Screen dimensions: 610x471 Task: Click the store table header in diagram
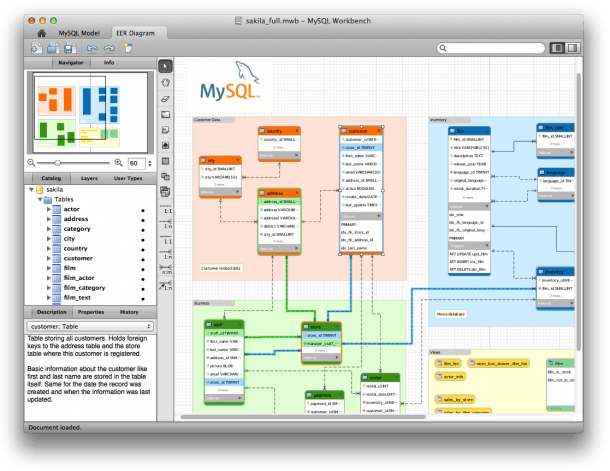pyautogui.click(x=322, y=326)
